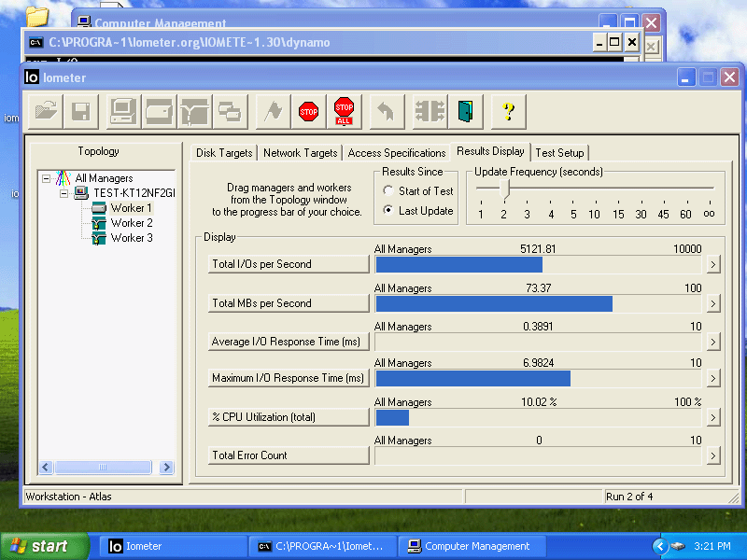Switch to C:\PROGRA~1 console taskbar button
The image size is (747, 560).
(322, 546)
